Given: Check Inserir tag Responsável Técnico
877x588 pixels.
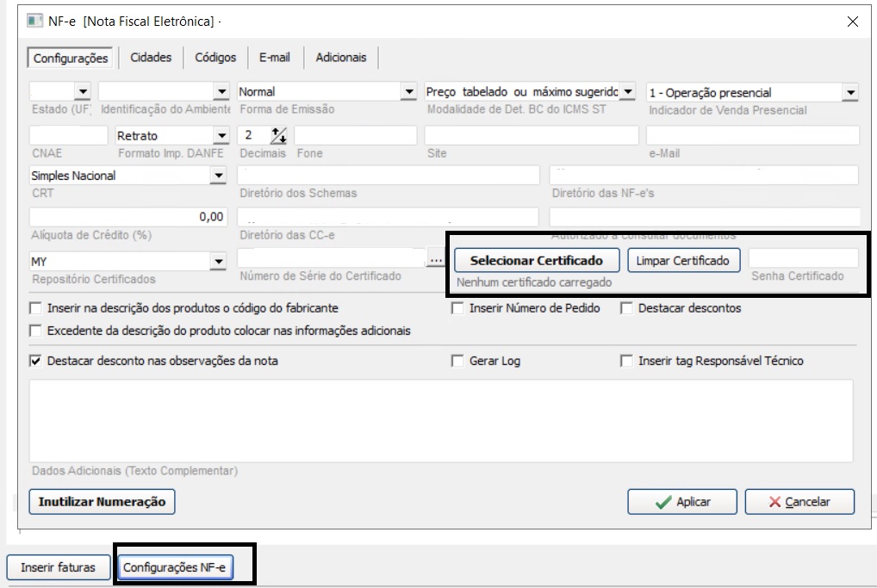Looking at the screenshot, I should coord(626,362).
